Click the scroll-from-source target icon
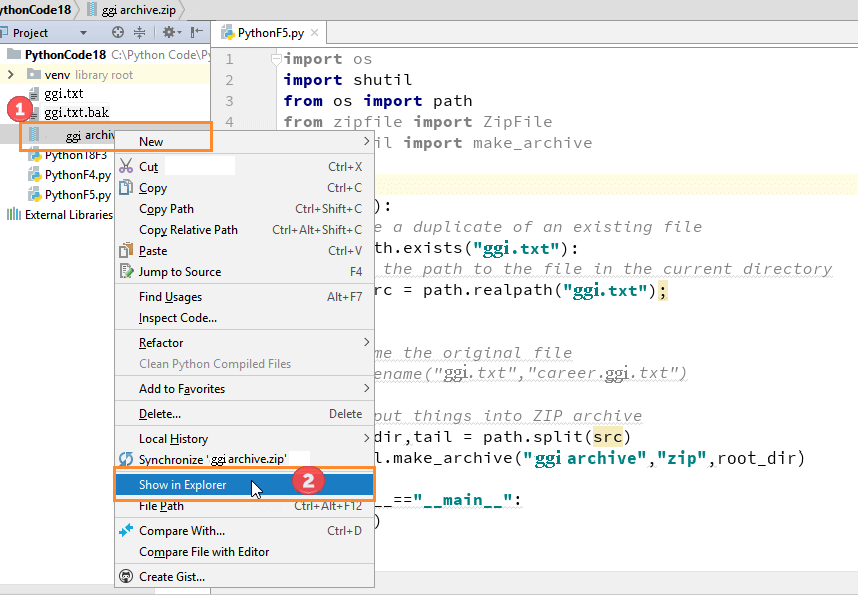The height and width of the screenshot is (595, 858). point(118,33)
